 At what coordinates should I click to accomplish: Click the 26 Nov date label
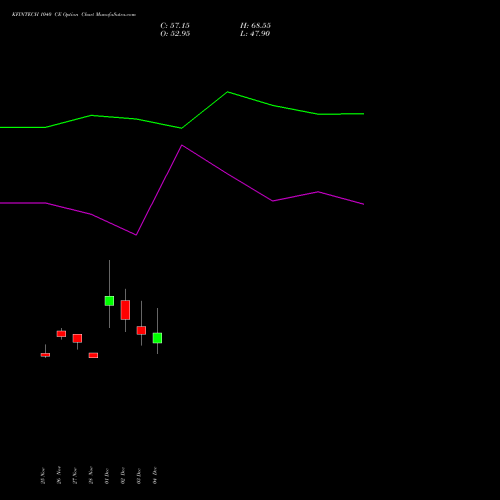[59, 475]
